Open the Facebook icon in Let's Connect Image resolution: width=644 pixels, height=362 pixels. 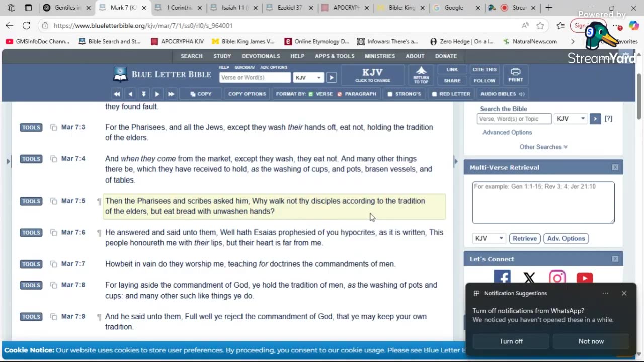tap(502, 278)
